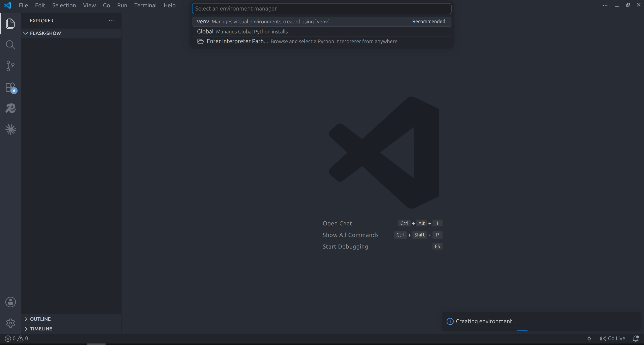644x345 pixels.
Task: Choose Enter Interpreter Path option
Action: pyautogui.click(x=321, y=41)
